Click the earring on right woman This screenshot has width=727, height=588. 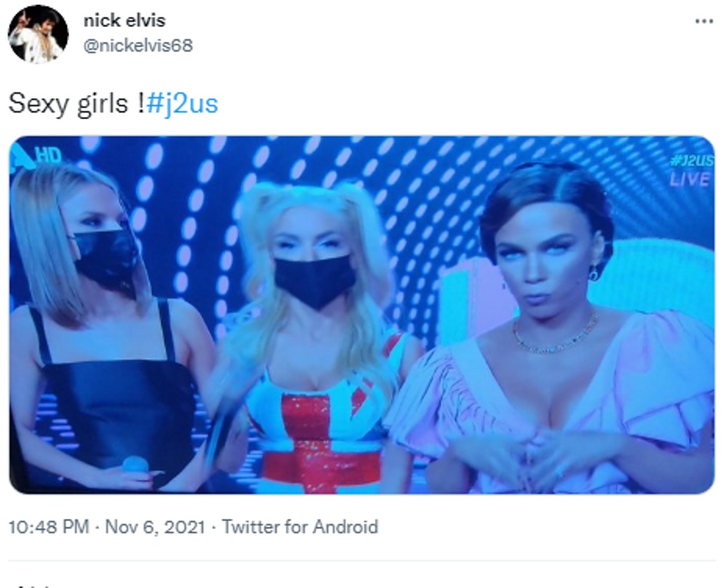[593, 274]
